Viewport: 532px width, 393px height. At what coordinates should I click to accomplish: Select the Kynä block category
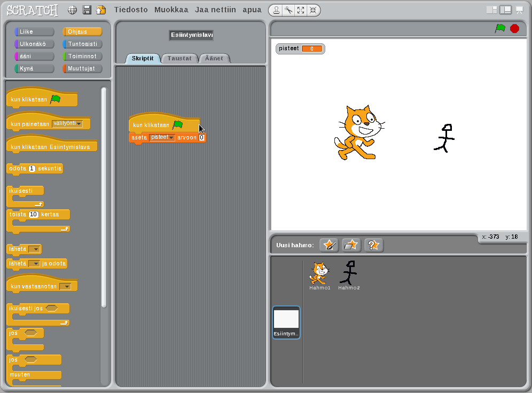[34, 68]
